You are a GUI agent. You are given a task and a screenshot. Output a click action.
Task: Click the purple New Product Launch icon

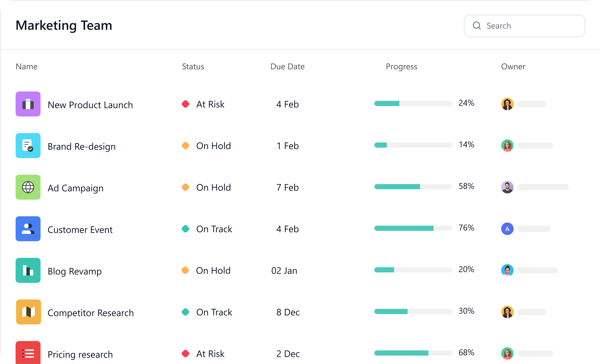pos(28,104)
